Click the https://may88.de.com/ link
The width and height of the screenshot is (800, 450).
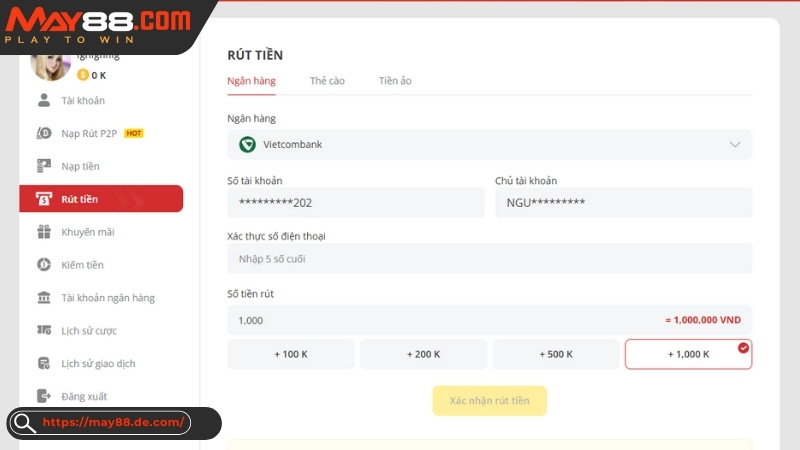[113, 422]
